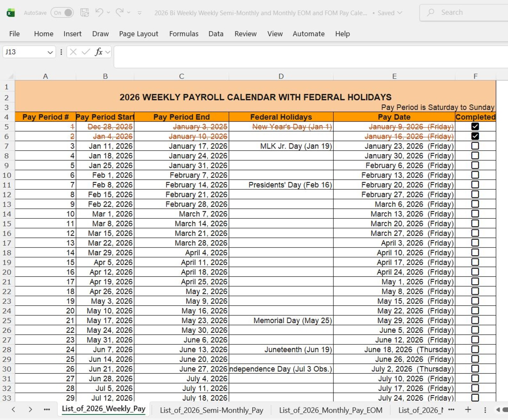Click the search magnifier icon
This screenshot has width=508, height=420.
[x=431, y=12]
